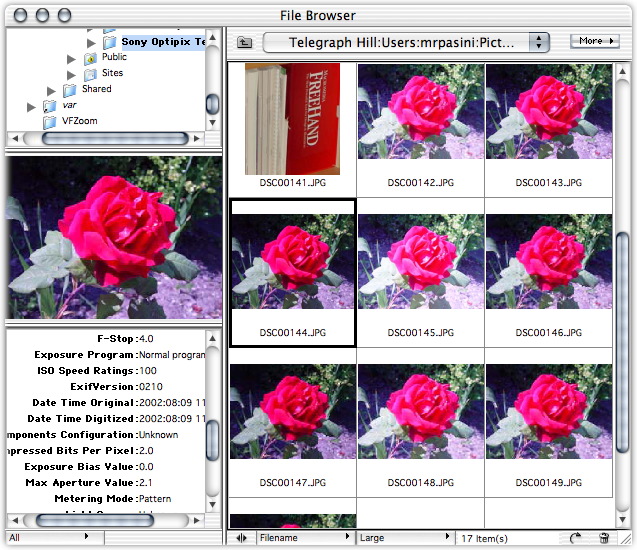The height and width of the screenshot is (550, 637).
Task: Click the rotate image icon
Action: (x=577, y=538)
